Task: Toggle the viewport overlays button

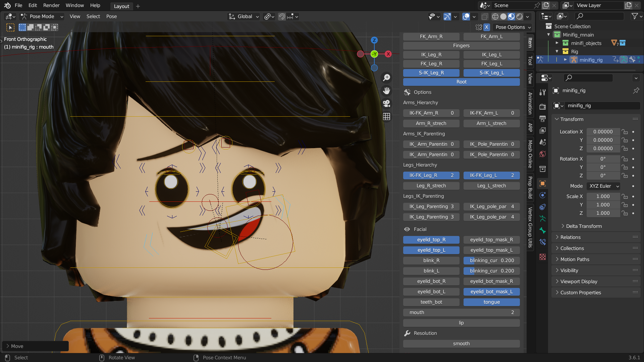Action: pyautogui.click(x=466, y=16)
